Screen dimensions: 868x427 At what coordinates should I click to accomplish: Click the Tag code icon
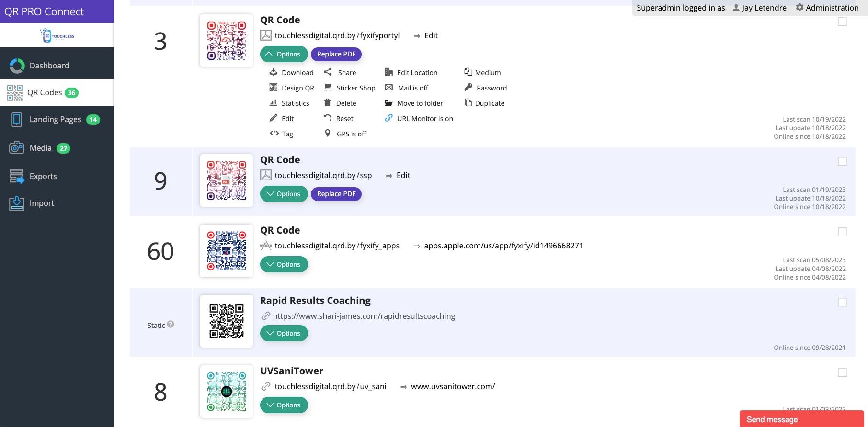pyautogui.click(x=274, y=134)
